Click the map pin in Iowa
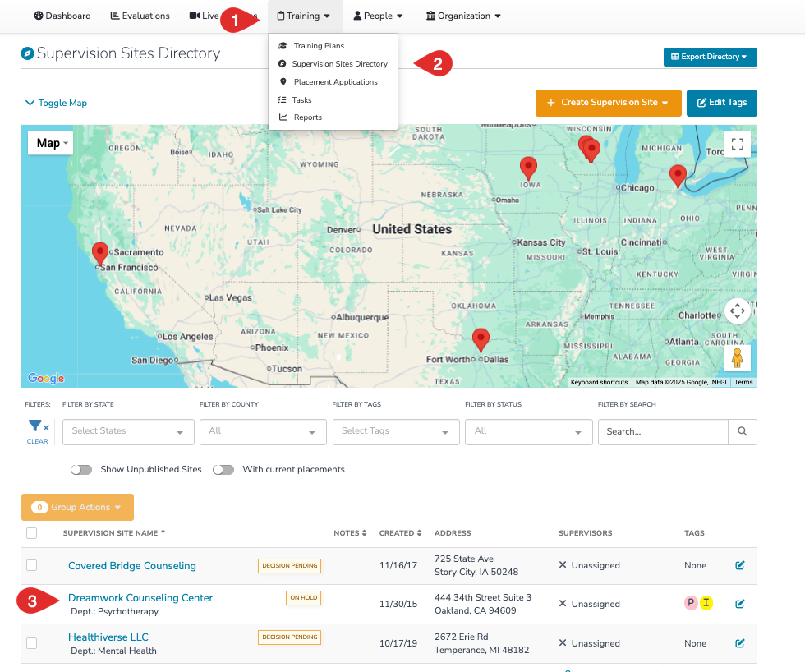The image size is (805, 672). tap(528, 168)
